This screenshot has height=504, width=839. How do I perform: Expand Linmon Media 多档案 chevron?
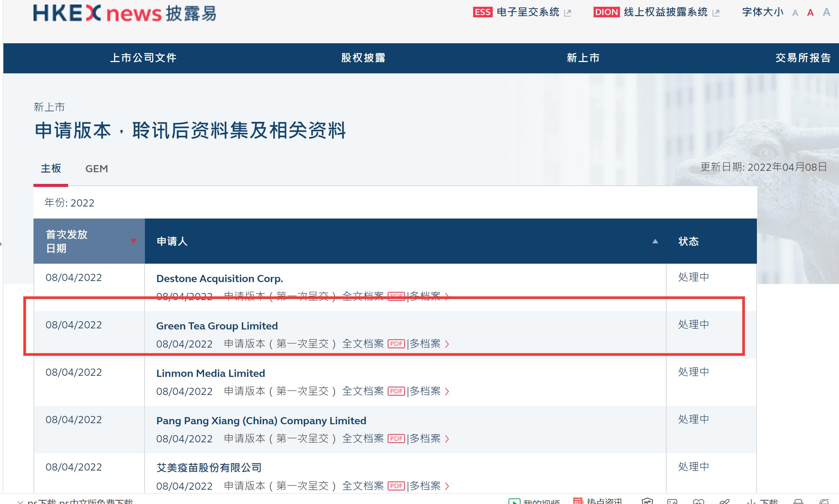[x=447, y=391]
